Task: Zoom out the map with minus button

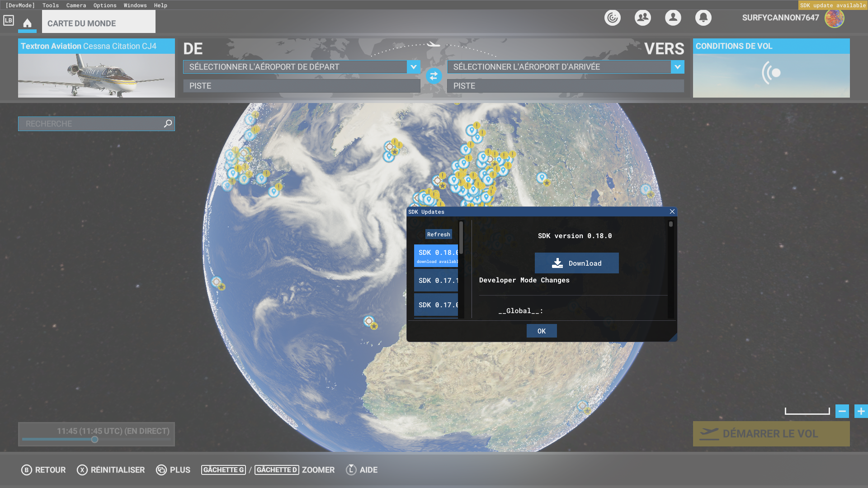Action: pos(842,411)
